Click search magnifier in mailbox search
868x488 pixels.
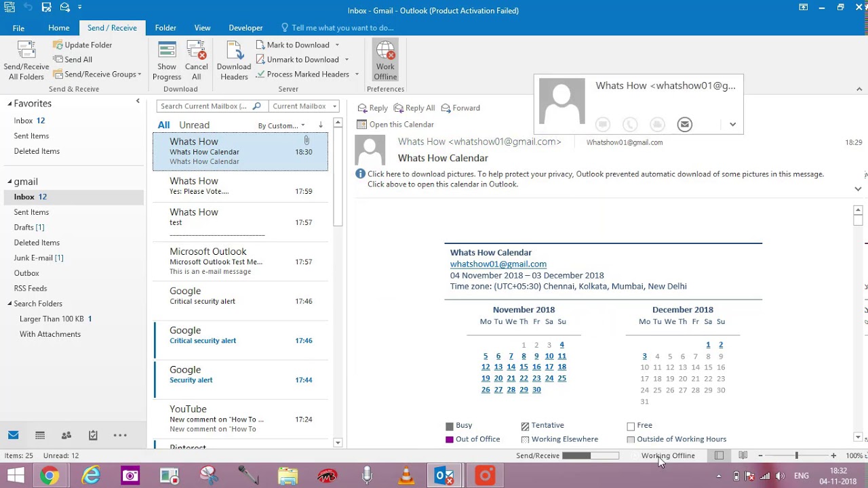click(256, 106)
